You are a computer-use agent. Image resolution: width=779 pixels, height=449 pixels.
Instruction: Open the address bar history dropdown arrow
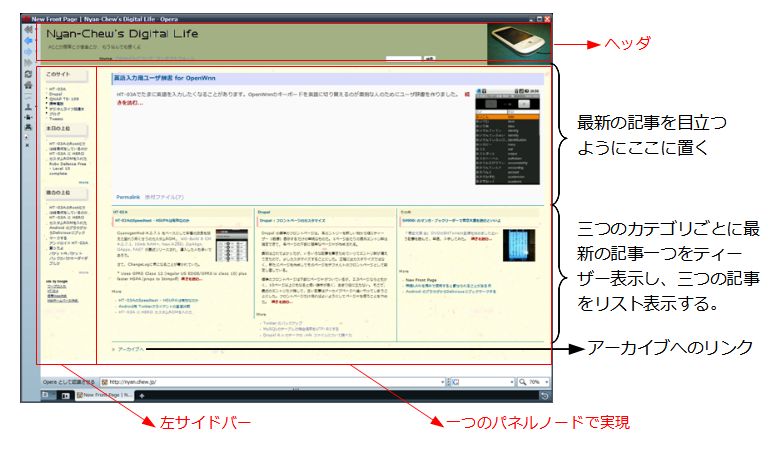(x=442, y=382)
